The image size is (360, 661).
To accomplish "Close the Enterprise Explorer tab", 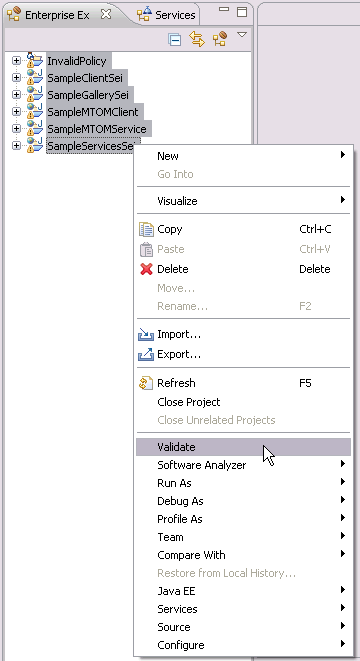I will [106, 14].
